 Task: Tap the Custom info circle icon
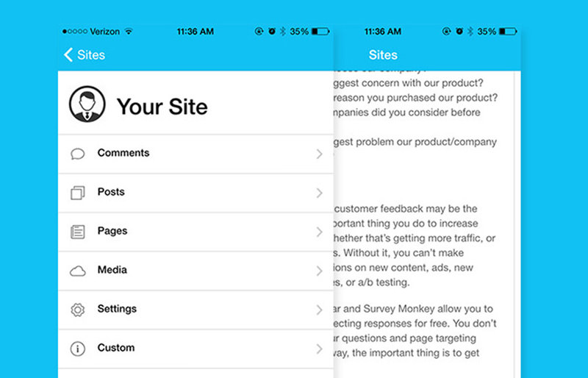[78, 349]
